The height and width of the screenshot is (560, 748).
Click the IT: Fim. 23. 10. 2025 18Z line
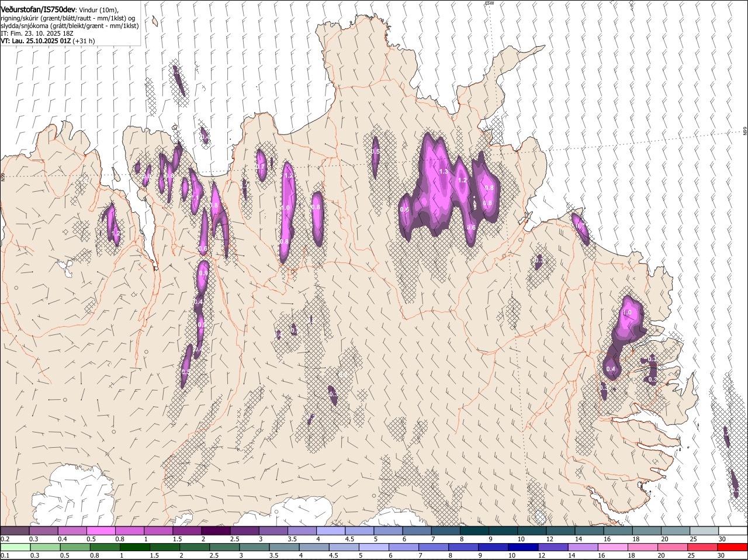[x=37, y=33]
